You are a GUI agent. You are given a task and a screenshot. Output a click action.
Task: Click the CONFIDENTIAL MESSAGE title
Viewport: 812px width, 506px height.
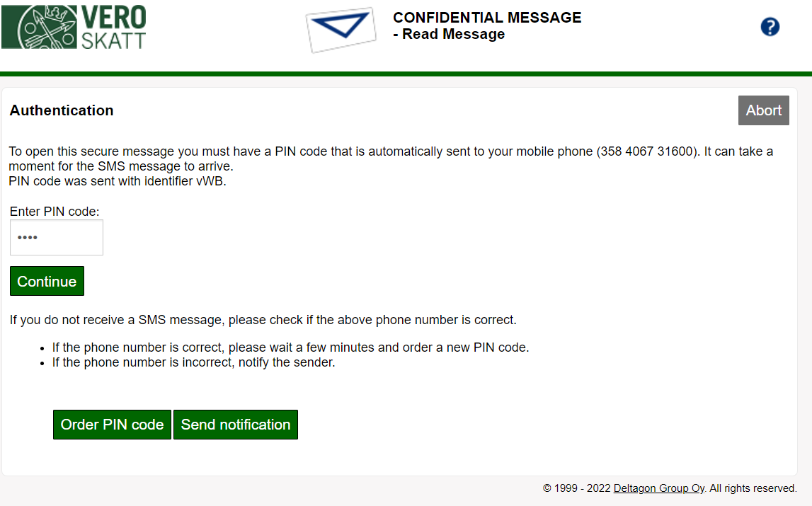tap(487, 18)
